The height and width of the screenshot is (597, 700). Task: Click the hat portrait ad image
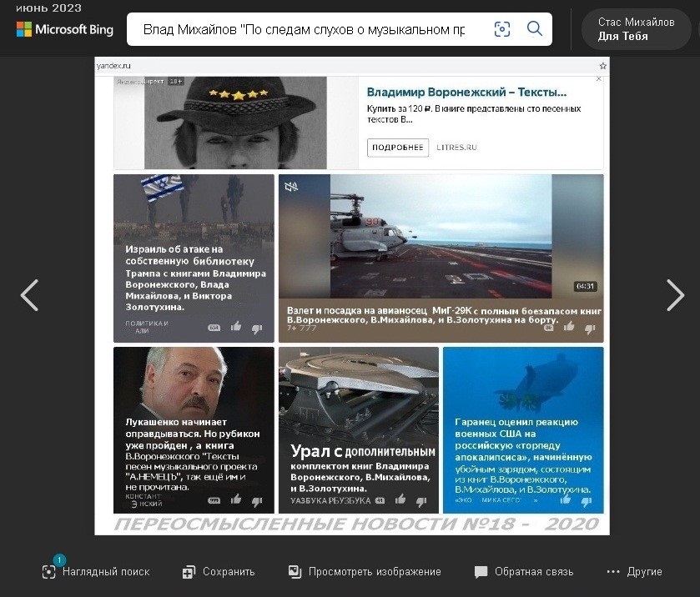pyautogui.click(x=235, y=123)
